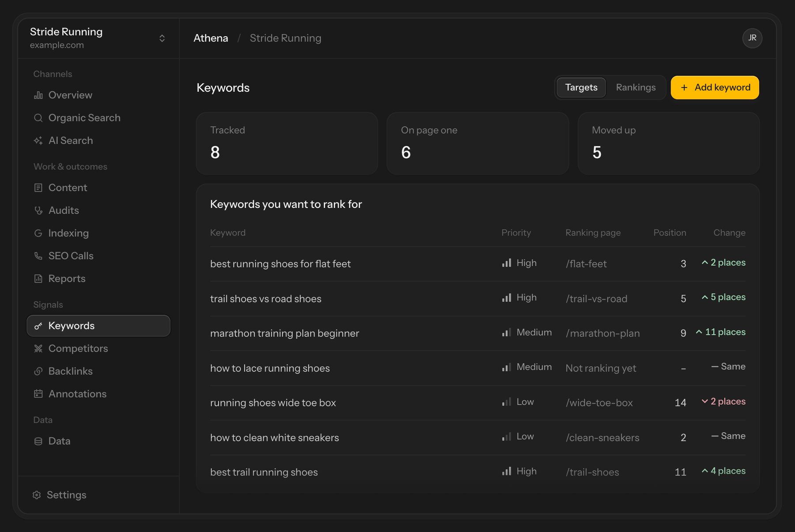Click the Moved up stat card
The width and height of the screenshot is (795, 532).
pyautogui.click(x=668, y=143)
